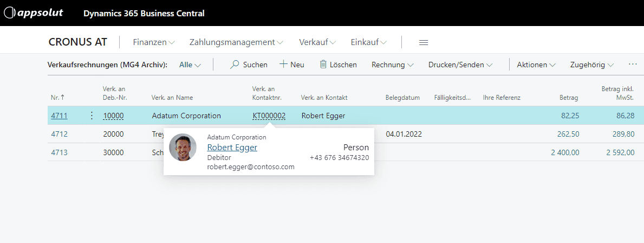Click Robert Egger's profile photo
This screenshot has width=644, height=243.
click(x=183, y=148)
